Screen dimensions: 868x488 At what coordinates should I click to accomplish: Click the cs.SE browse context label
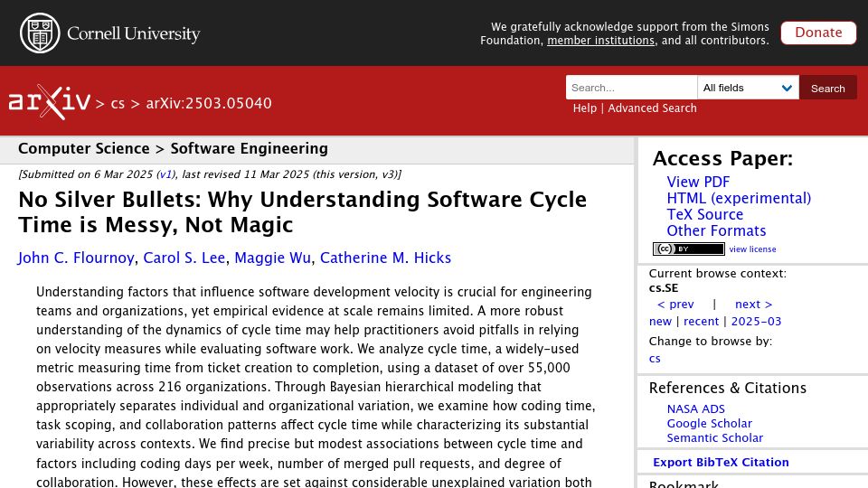(x=663, y=287)
